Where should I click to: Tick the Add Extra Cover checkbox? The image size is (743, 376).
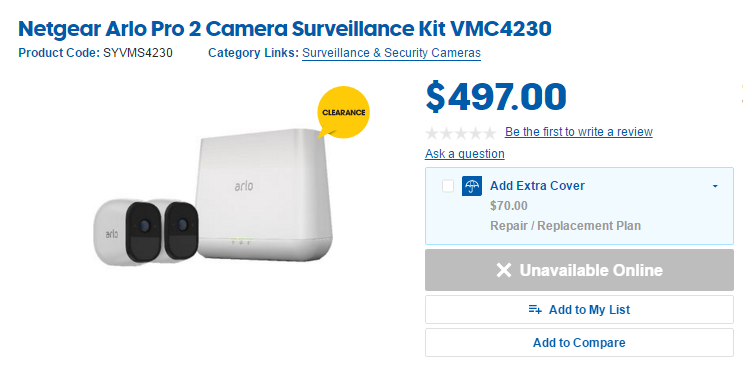click(448, 186)
